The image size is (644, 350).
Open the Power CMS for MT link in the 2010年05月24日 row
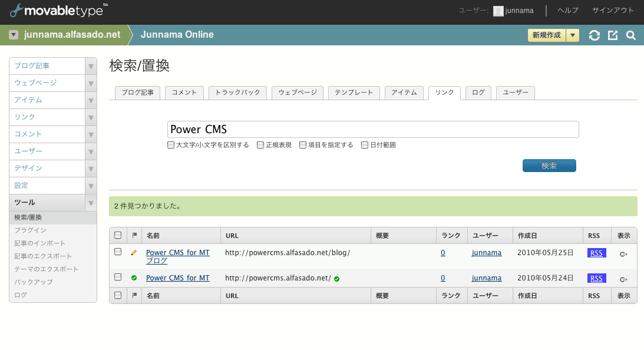178,278
